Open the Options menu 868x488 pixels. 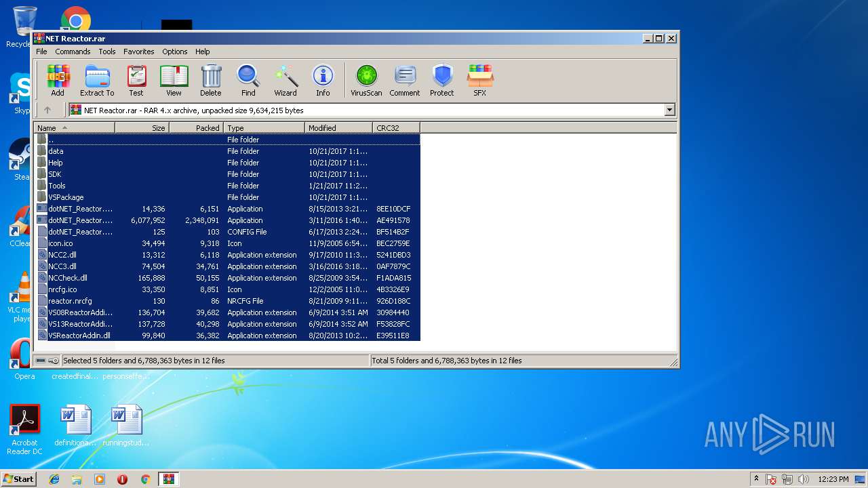coord(175,52)
